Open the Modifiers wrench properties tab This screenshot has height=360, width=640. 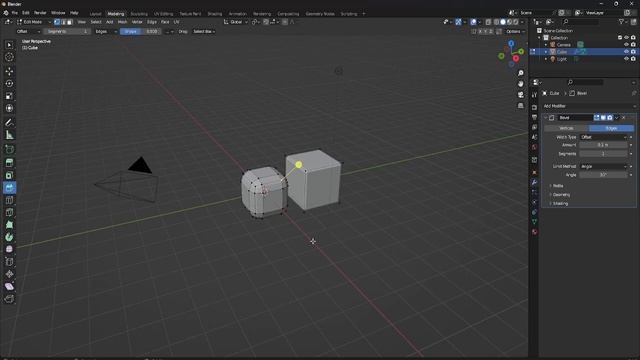(x=534, y=182)
